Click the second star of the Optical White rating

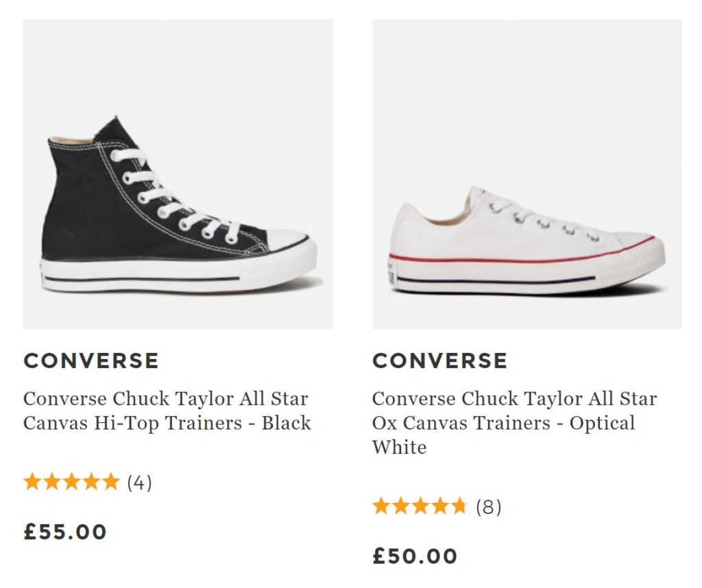(400, 507)
